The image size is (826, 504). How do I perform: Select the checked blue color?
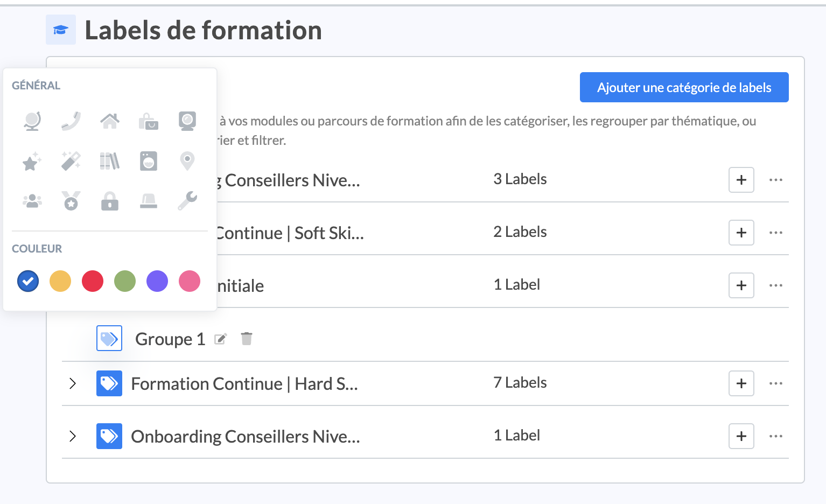tap(28, 281)
